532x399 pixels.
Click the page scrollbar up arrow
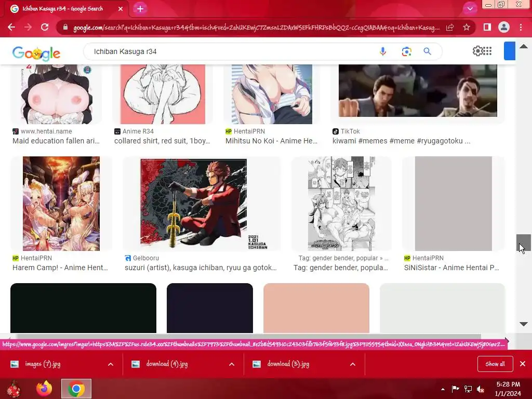[x=524, y=46]
